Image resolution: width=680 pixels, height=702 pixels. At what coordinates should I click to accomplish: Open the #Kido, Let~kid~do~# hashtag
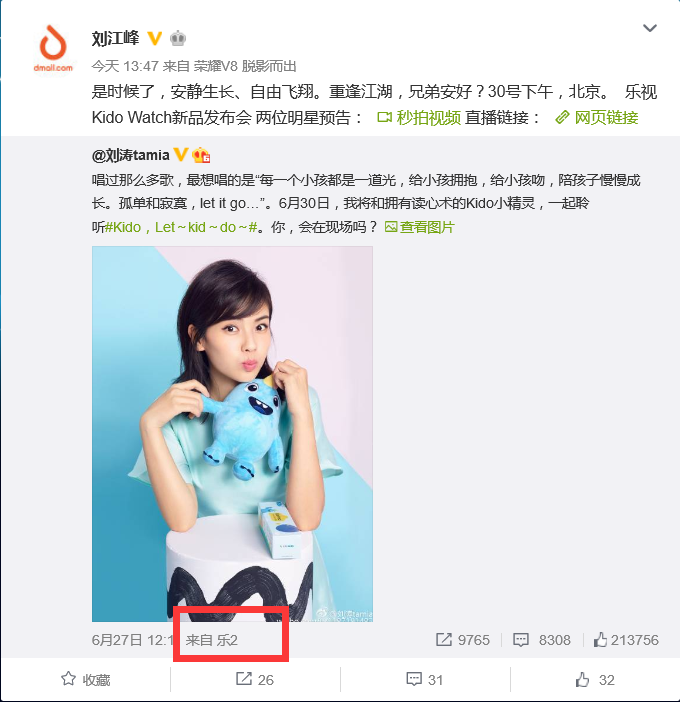(182, 227)
